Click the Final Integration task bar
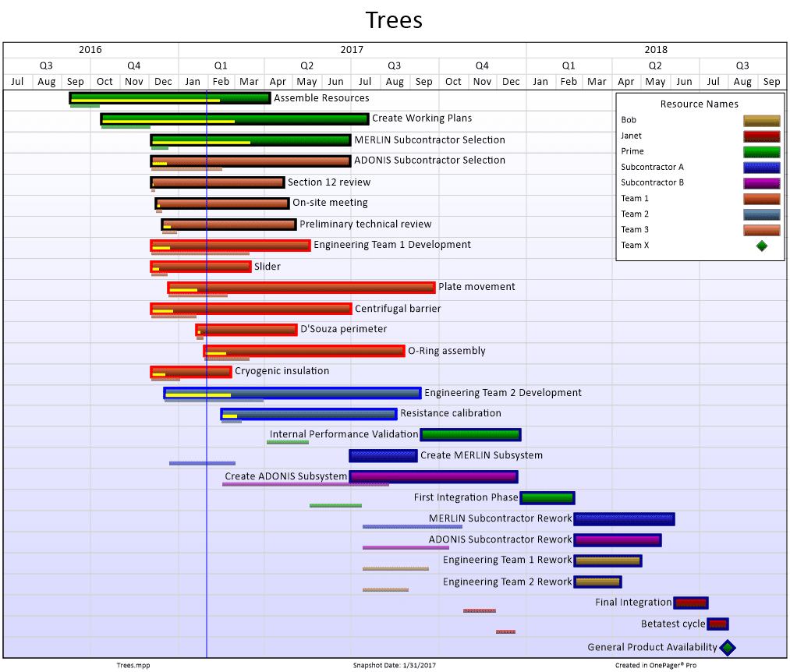The width and height of the screenshot is (790, 672). [x=691, y=603]
